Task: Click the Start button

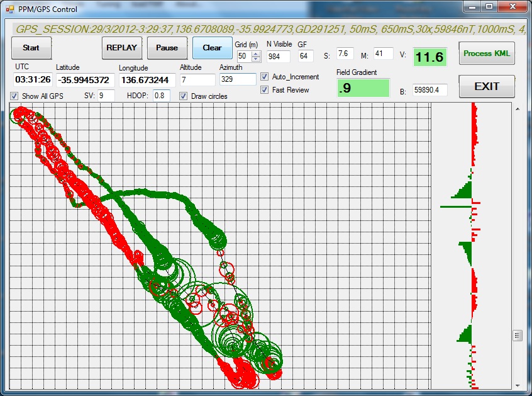Action: click(x=31, y=48)
